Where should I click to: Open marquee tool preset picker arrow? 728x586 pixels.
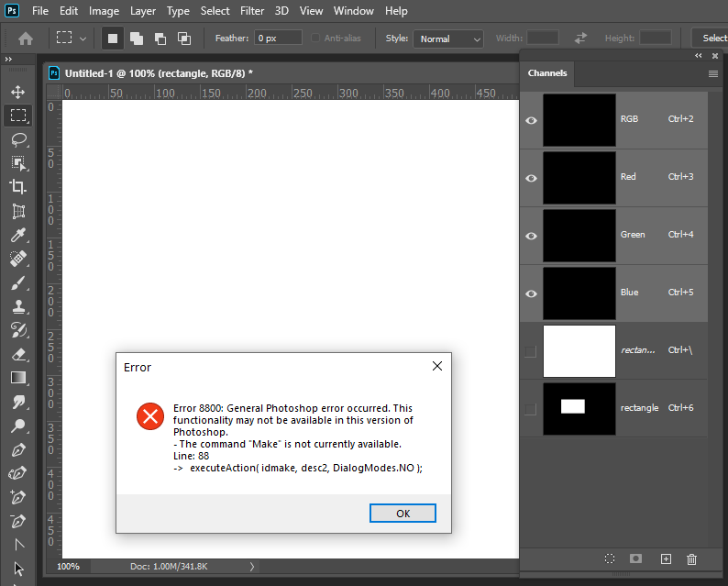(x=83, y=39)
